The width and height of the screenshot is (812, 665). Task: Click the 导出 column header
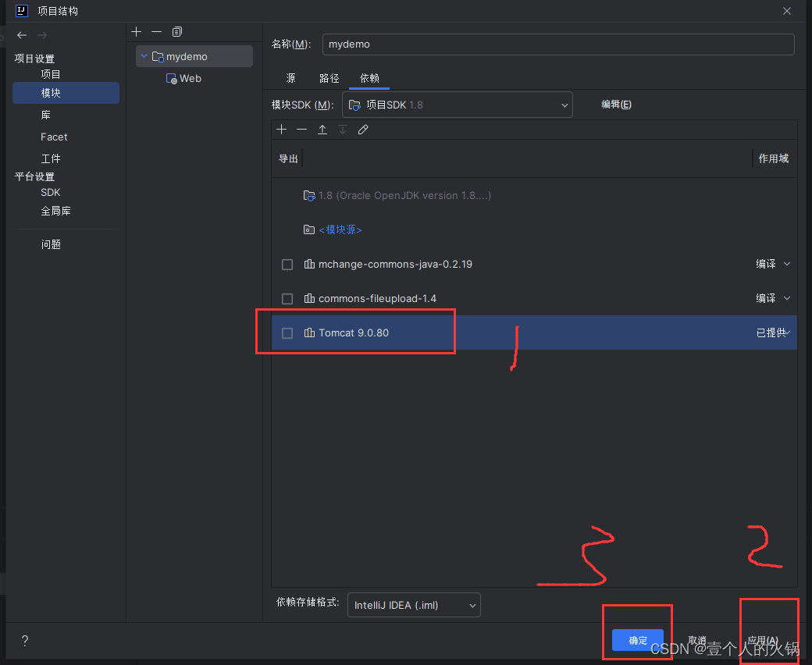pos(288,159)
